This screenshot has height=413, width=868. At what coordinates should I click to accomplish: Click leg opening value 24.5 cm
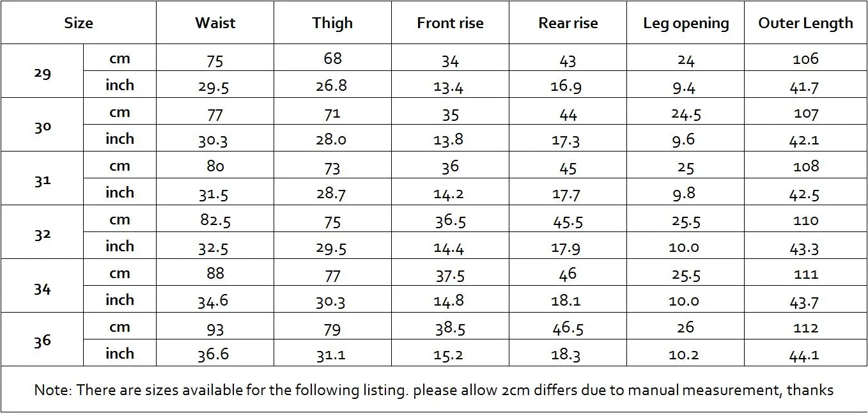tap(686, 114)
